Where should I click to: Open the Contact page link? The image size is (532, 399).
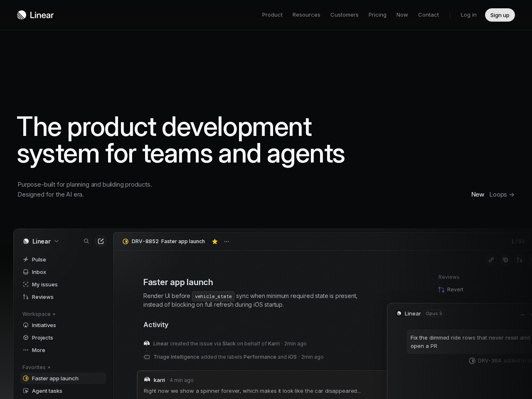pyautogui.click(x=429, y=15)
